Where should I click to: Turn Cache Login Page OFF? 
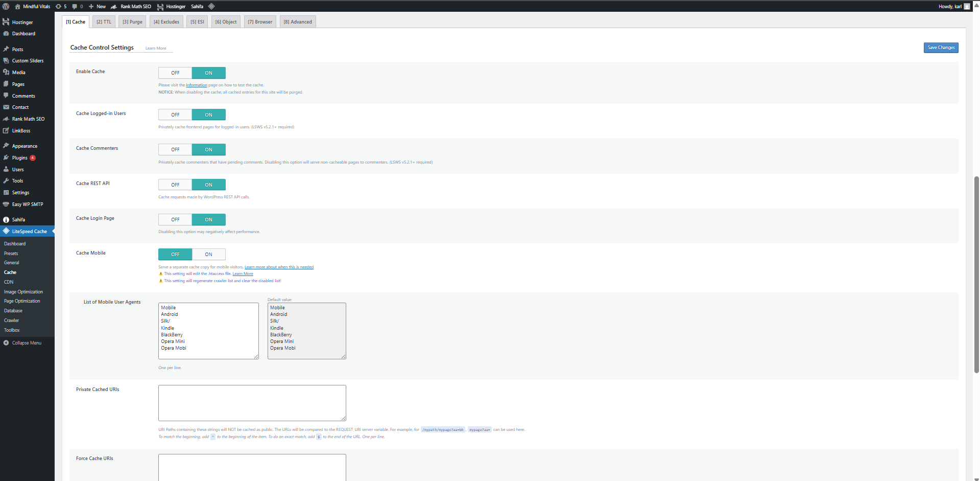[175, 219]
